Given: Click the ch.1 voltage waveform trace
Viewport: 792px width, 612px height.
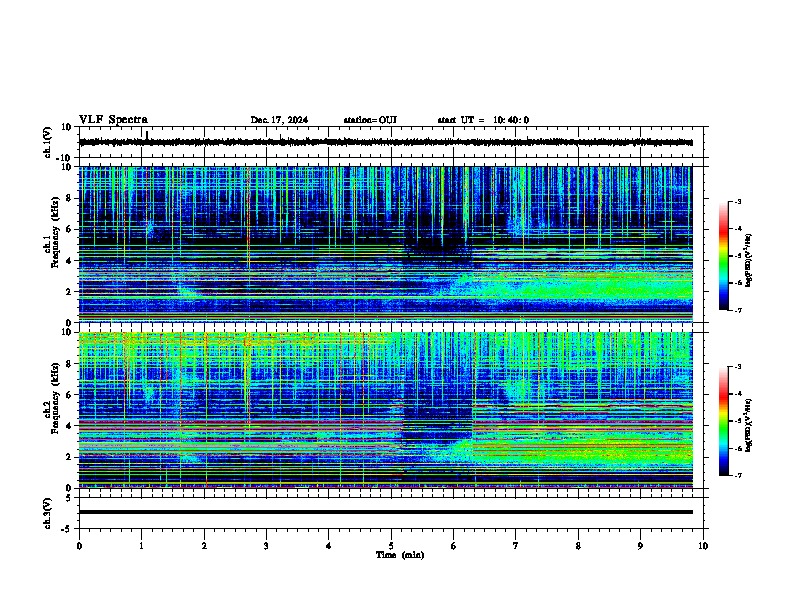Looking at the screenshot, I should (385, 142).
